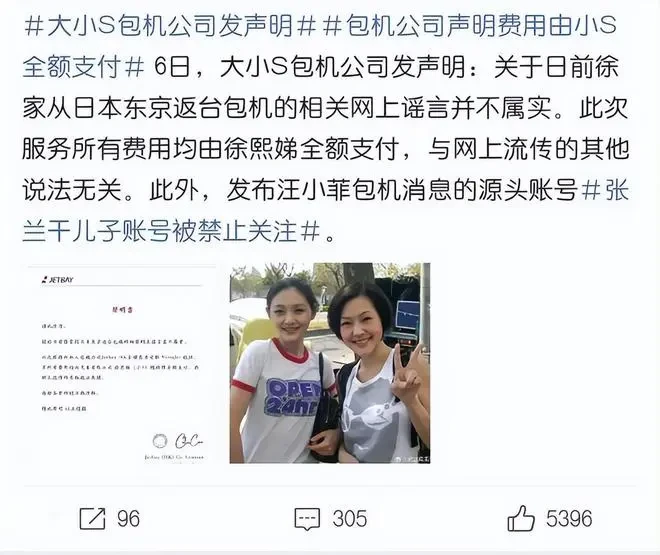This screenshot has height=555, width=660.
Task: Open hashtag #张 at end of line
Action: [605, 191]
